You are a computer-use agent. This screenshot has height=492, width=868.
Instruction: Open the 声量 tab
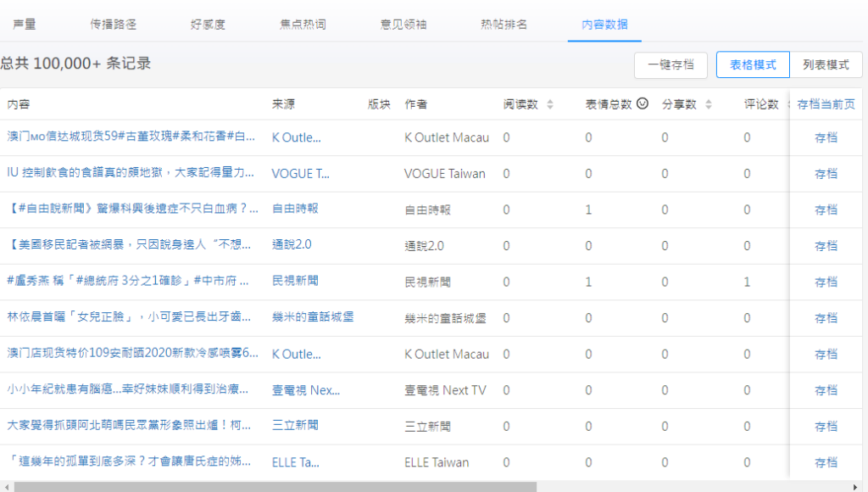(x=24, y=25)
